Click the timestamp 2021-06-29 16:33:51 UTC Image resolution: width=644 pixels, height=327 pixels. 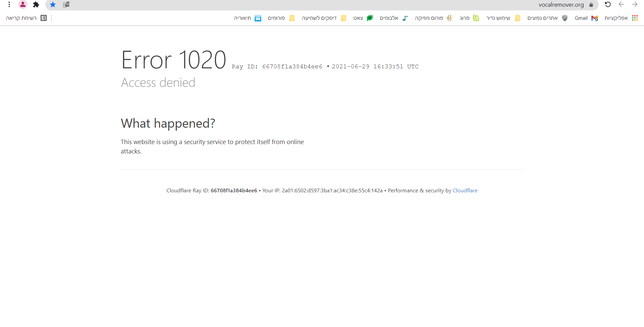click(375, 66)
